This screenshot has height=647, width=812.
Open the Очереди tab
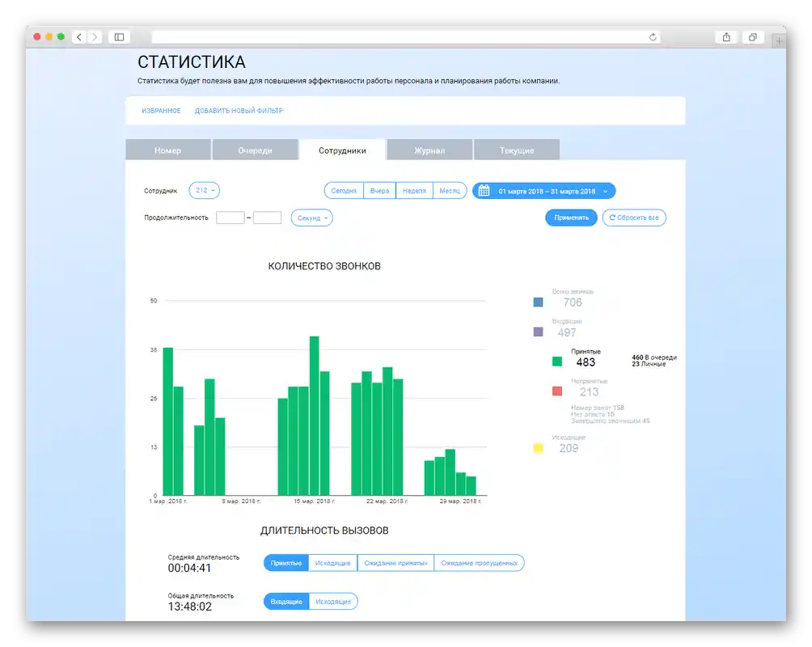255,150
